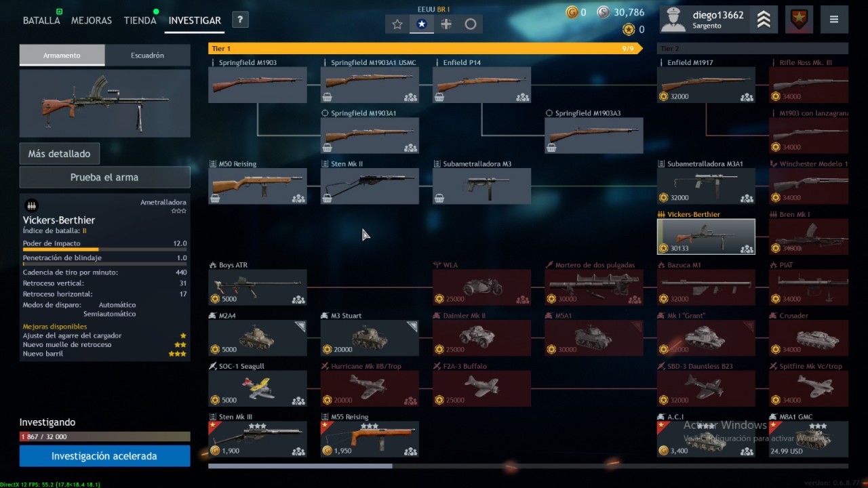Select the USA star emblem icon
The height and width of the screenshot is (488, 868).
point(422,24)
